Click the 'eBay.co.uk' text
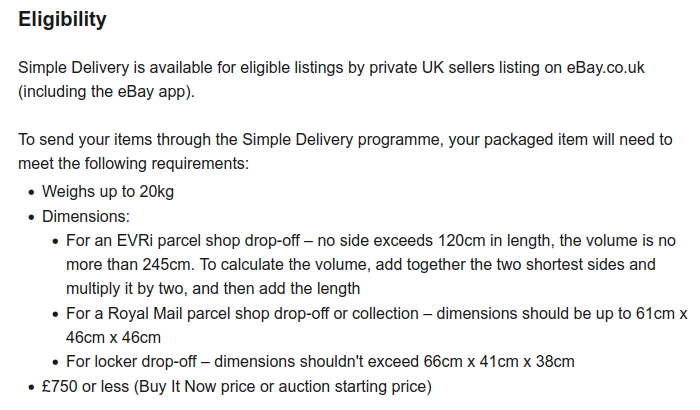The height and width of the screenshot is (410, 700). 605,68
